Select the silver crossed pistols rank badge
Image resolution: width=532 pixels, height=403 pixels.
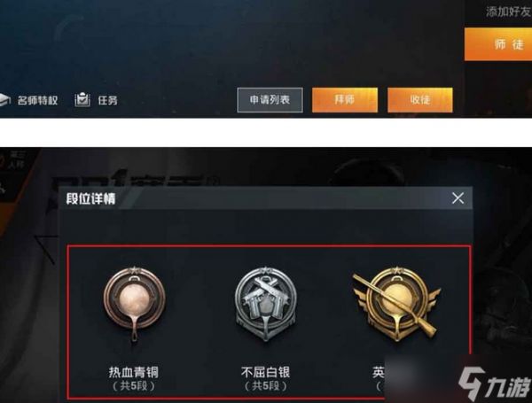(266, 303)
